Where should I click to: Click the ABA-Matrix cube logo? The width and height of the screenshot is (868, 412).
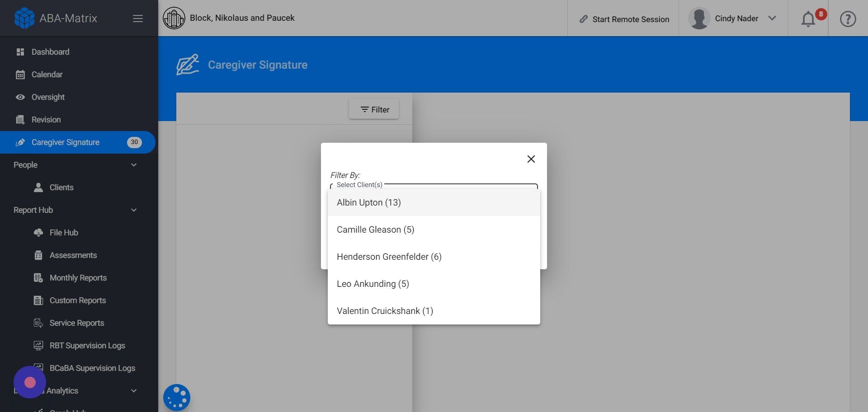24,18
